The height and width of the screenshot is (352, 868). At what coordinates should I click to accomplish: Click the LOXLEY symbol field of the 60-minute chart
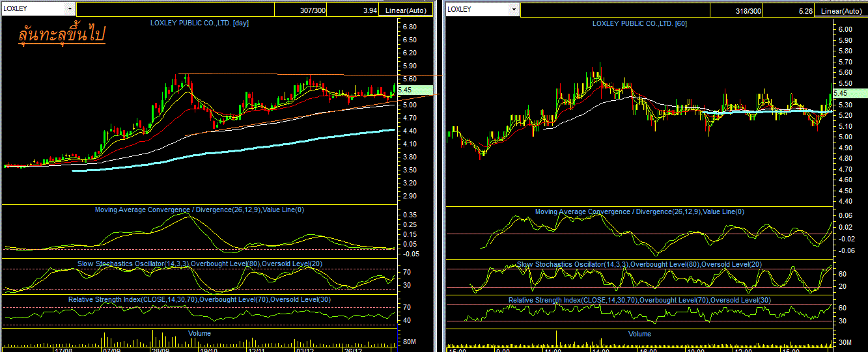(x=477, y=10)
